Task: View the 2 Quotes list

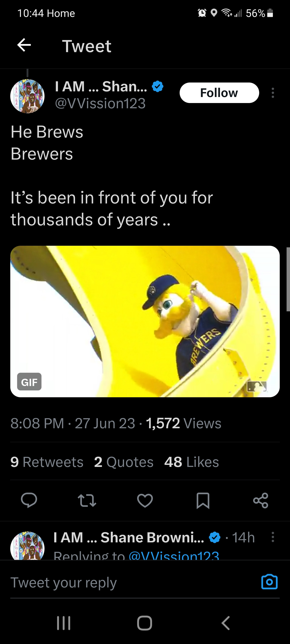Action: point(124,462)
